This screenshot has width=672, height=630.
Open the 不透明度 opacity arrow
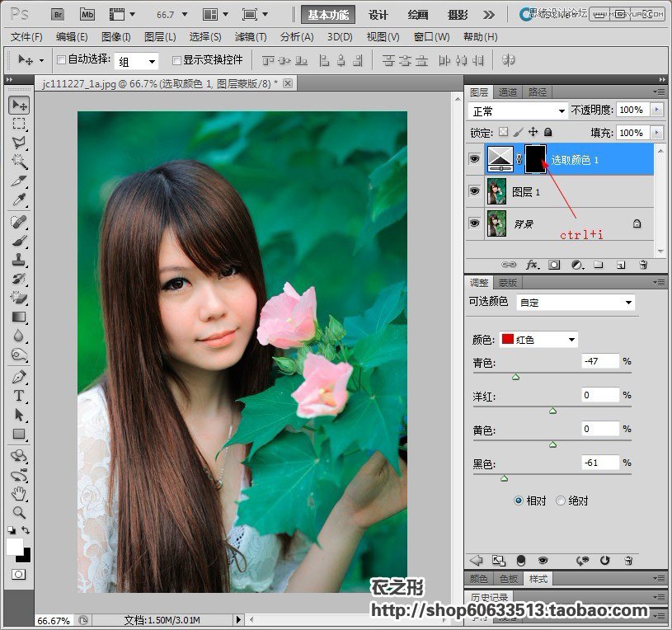656,110
